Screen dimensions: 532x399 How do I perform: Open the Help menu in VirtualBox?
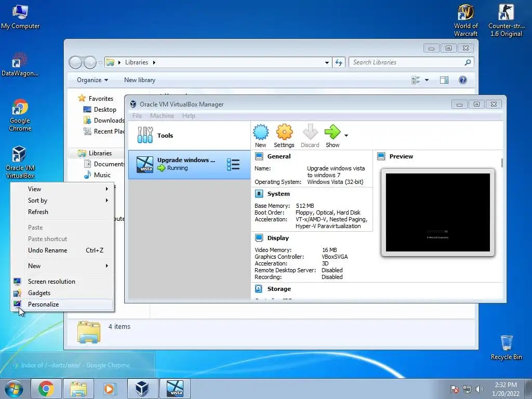(189, 116)
